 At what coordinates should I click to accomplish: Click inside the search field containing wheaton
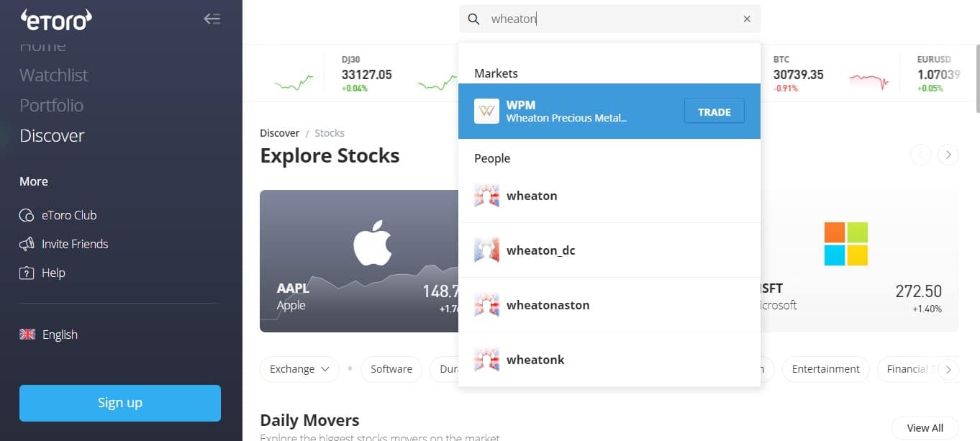pos(610,19)
